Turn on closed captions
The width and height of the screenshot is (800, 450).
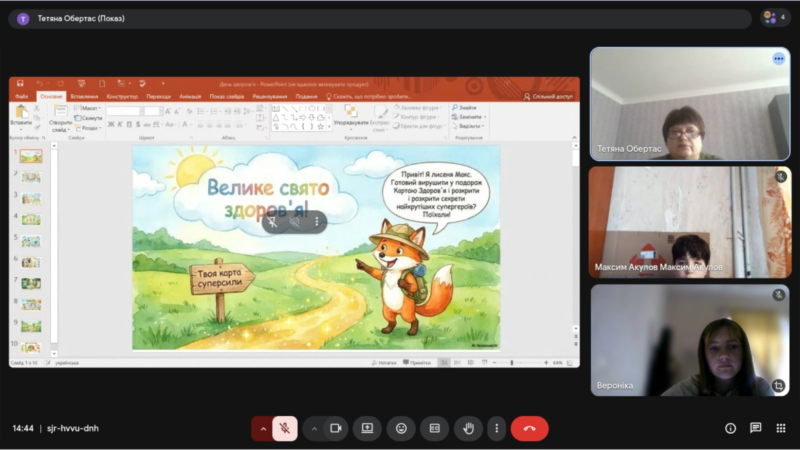coord(434,428)
